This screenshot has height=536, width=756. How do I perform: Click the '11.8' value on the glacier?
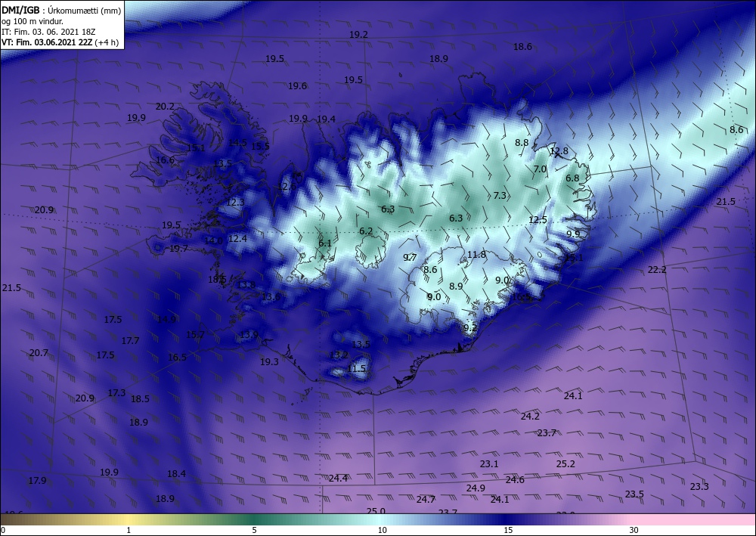476,255
